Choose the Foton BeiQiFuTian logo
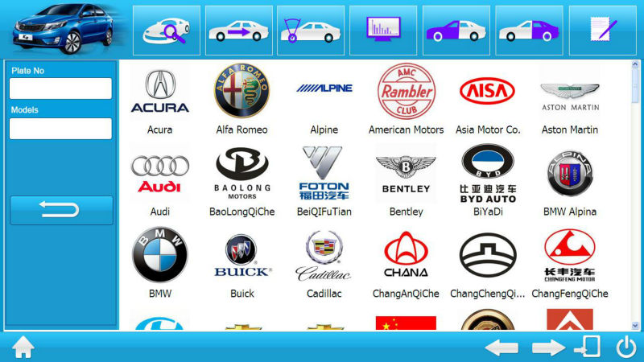Image resolution: width=644 pixels, height=362 pixels. click(x=324, y=173)
